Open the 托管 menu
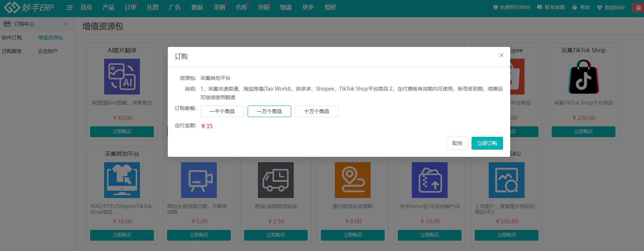The height and width of the screenshot is (251, 644). (x=153, y=8)
